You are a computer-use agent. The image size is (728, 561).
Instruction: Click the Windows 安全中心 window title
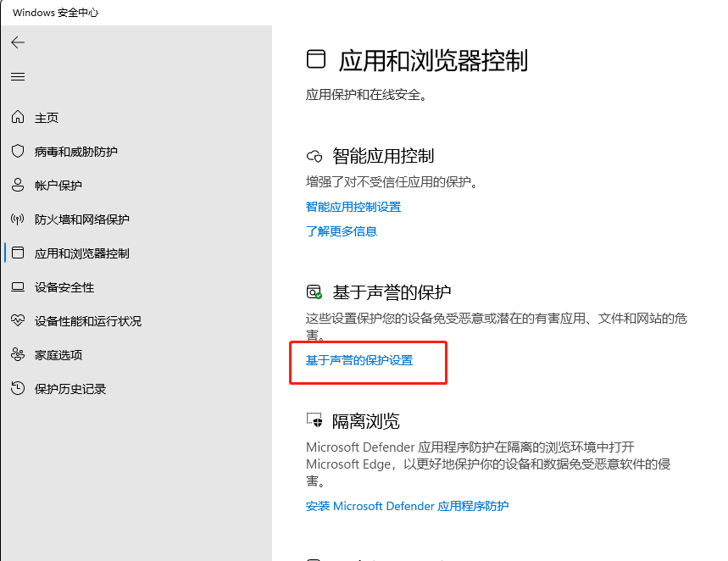click(56, 13)
